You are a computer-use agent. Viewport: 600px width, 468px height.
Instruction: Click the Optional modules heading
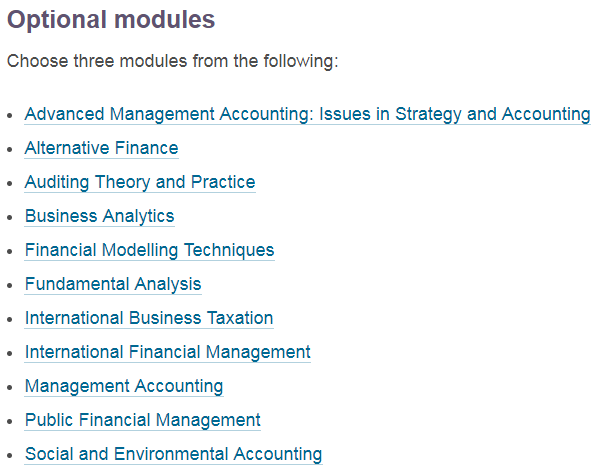[111, 19]
